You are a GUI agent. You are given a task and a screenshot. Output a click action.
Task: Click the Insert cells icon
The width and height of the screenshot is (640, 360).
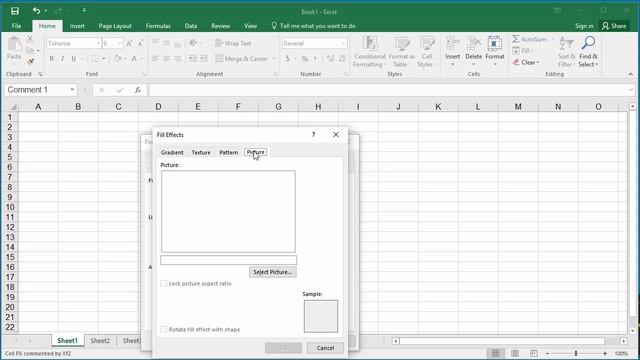tap(453, 43)
